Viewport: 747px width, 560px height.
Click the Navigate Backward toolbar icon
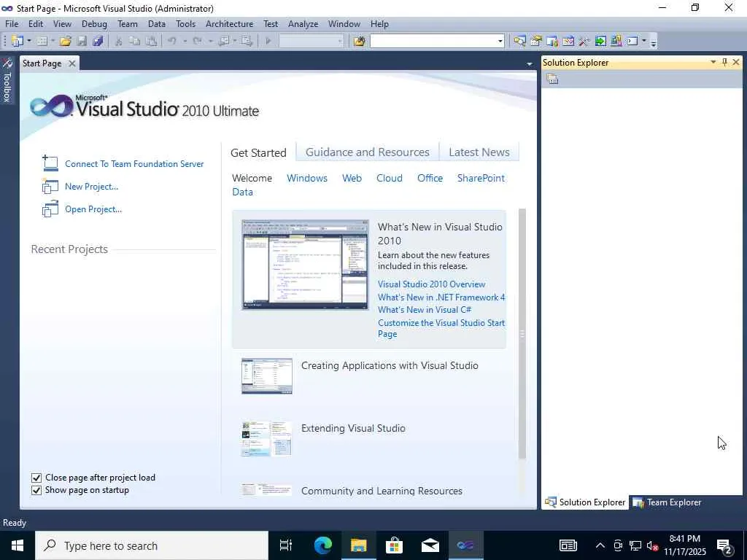click(x=223, y=41)
